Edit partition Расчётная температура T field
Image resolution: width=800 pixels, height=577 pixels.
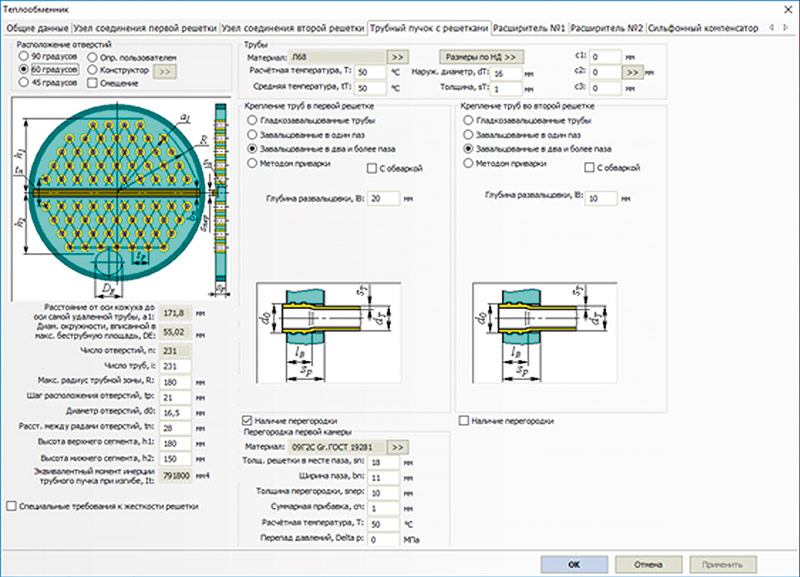pyautogui.click(x=384, y=524)
